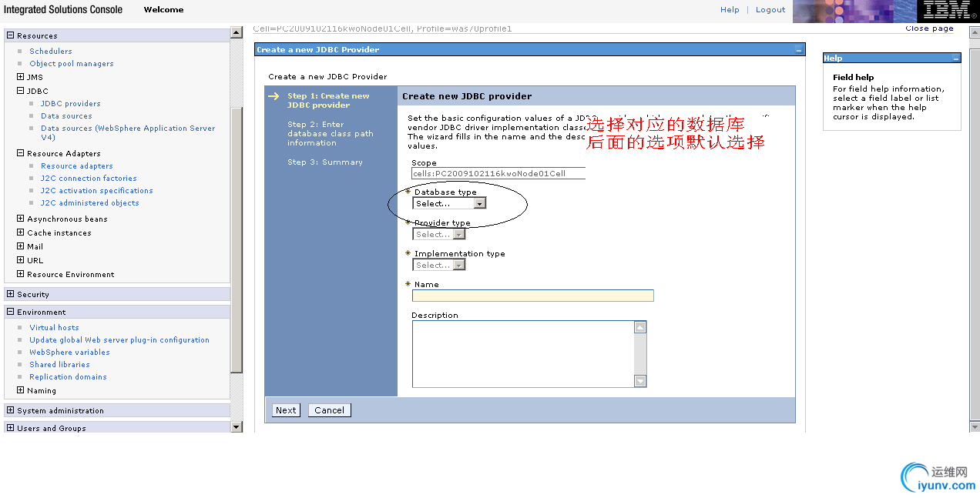Open the Database type dropdown
980x498 pixels.
tap(450, 203)
